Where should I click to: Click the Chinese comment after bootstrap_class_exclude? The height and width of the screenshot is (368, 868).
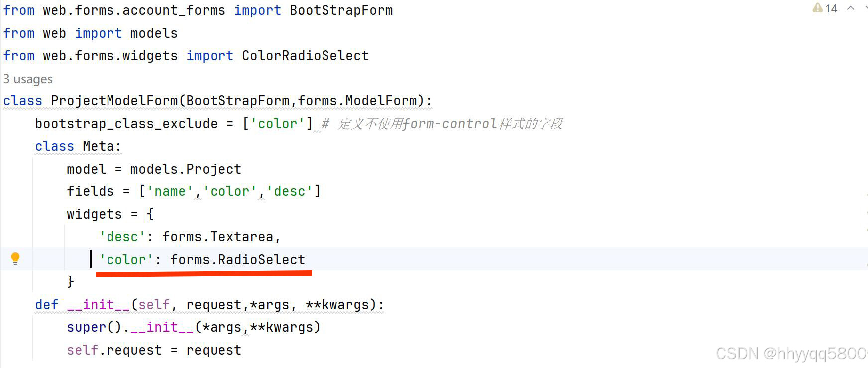click(450, 124)
